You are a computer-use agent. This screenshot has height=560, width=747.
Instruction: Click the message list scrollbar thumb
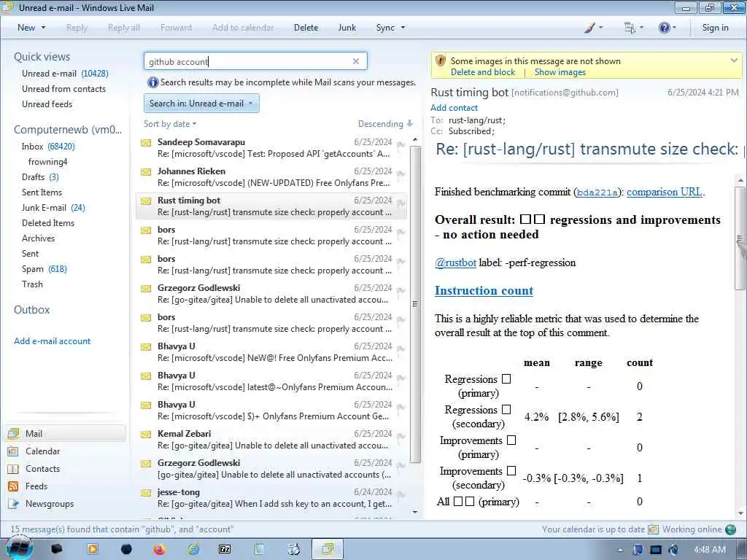(x=415, y=304)
